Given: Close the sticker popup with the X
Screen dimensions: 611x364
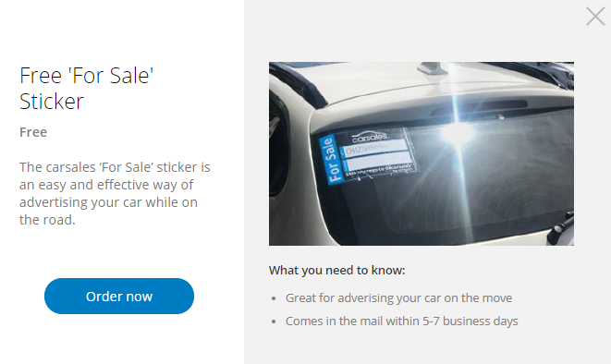Looking at the screenshot, I should tap(595, 17).
